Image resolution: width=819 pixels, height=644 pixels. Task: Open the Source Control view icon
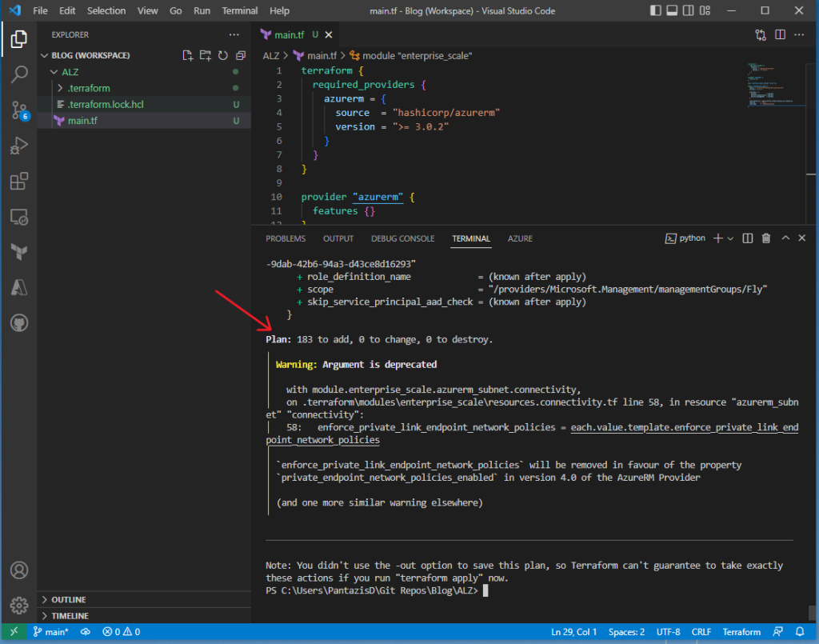(19, 110)
